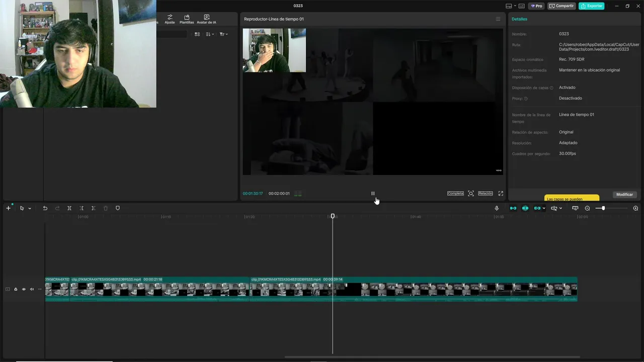The image size is (644, 362).
Task: Delete left of playhead split icon
Action: click(82, 208)
